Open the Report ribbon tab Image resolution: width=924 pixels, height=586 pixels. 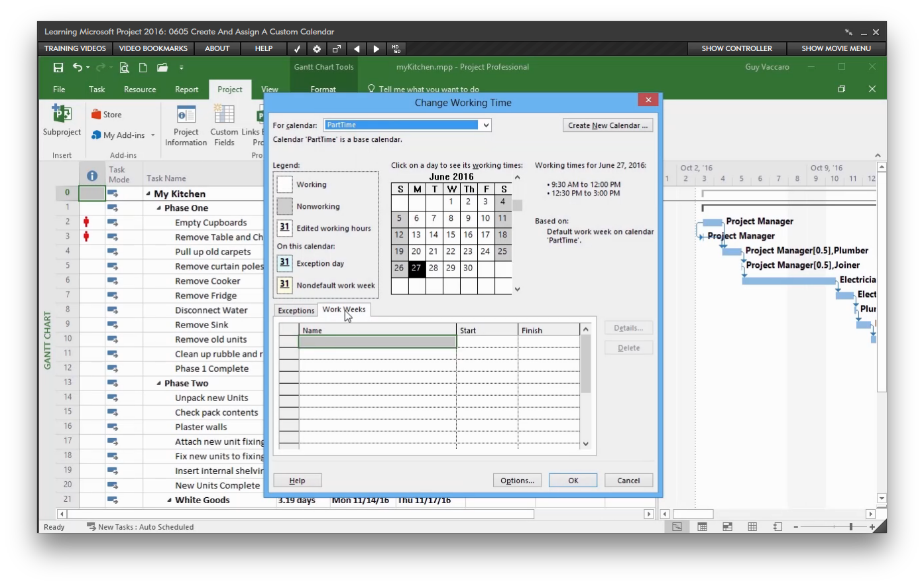coord(186,89)
